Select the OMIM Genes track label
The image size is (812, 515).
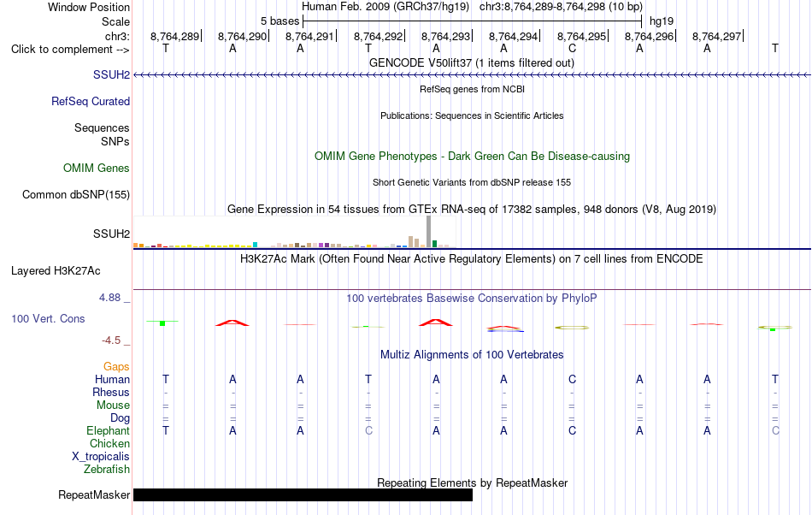click(x=97, y=169)
